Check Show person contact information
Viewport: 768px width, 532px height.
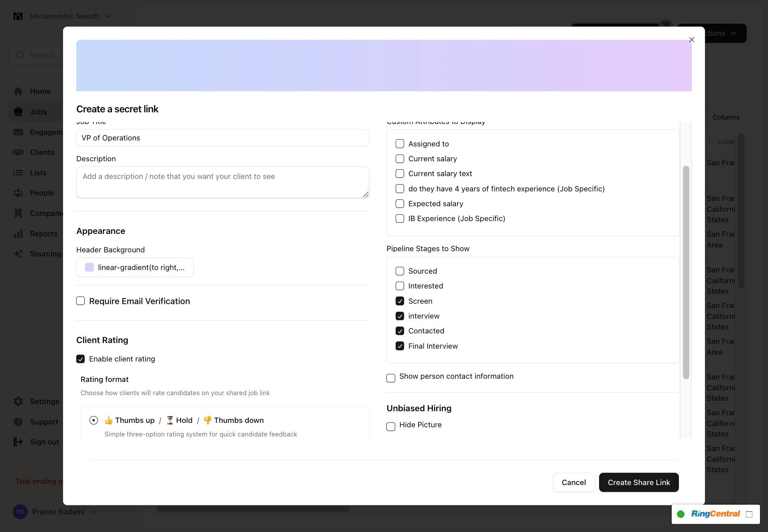click(x=391, y=378)
